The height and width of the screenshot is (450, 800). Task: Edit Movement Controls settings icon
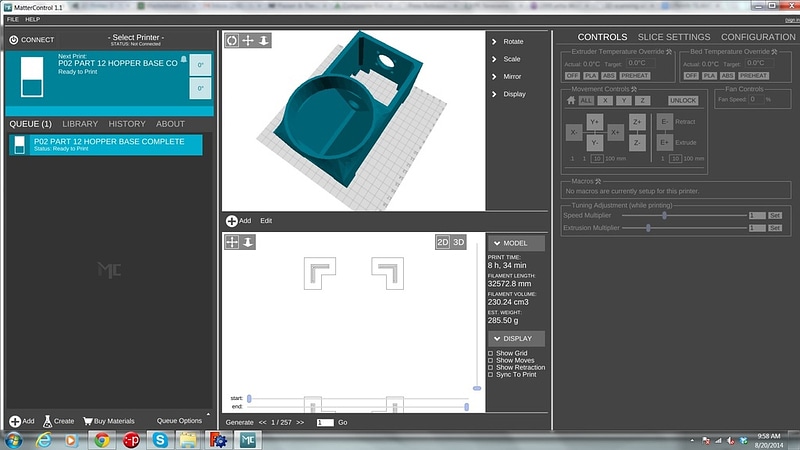(x=634, y=89)
